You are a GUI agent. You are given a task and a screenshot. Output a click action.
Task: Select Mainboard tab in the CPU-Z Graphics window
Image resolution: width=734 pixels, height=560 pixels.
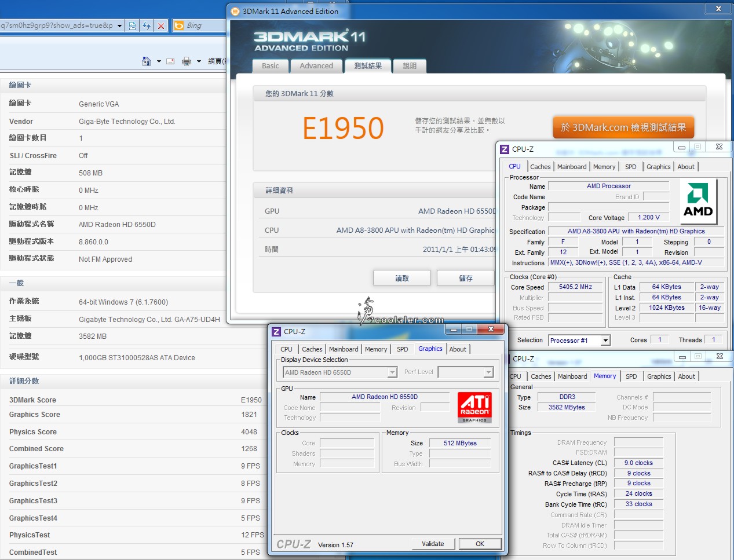(x=344, y=349)
